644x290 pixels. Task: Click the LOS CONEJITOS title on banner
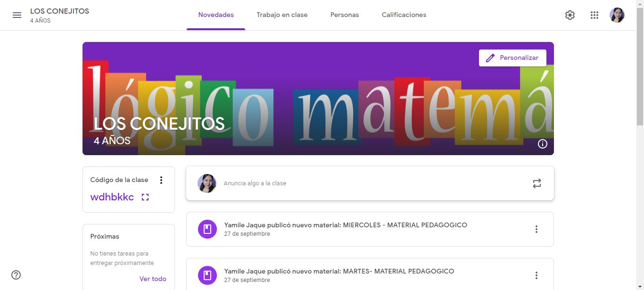point(159,124)
